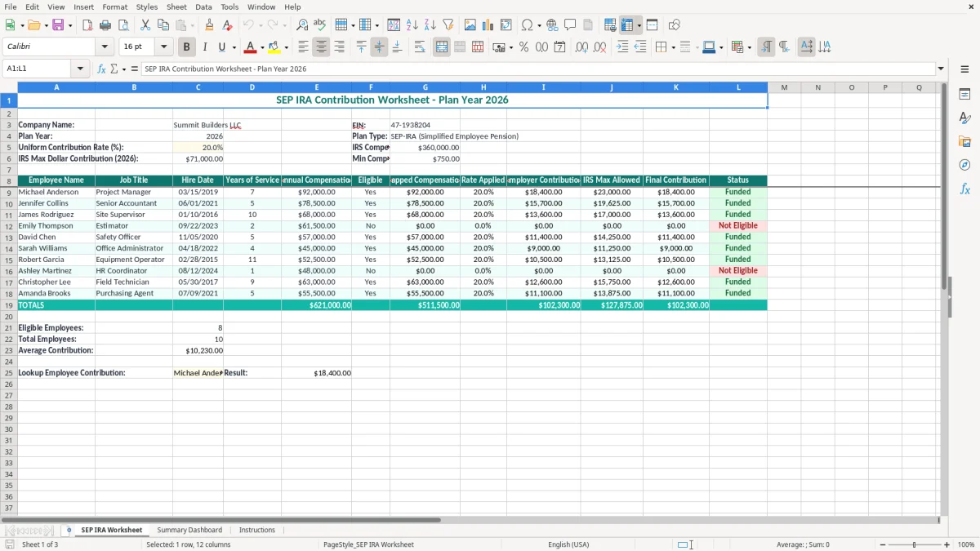Open the Font Name dropdown arrow
The image size is (980, 551).
(x=105, y=47)
